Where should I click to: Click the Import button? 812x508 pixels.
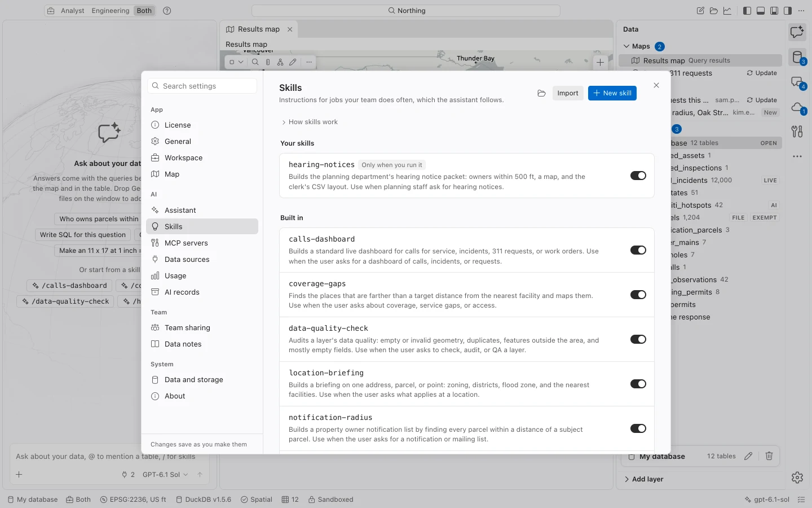click(568, 93)
